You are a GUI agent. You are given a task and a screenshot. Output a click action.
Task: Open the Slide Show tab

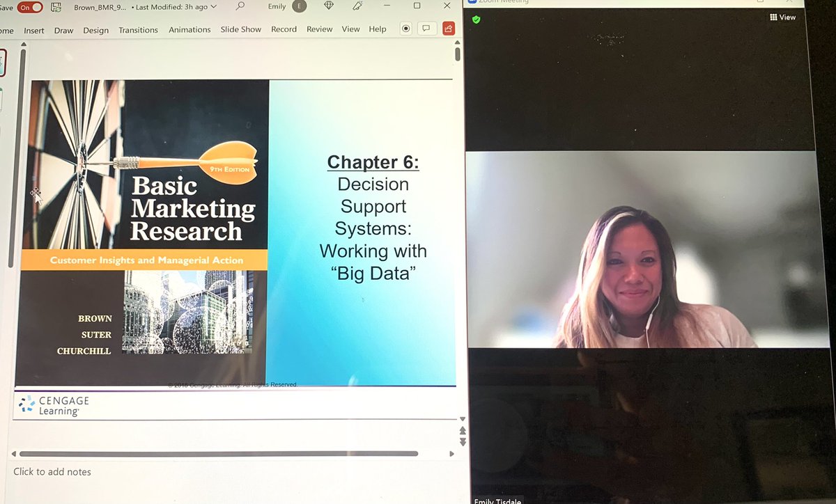pyautogui.click(x=241, y=29)
